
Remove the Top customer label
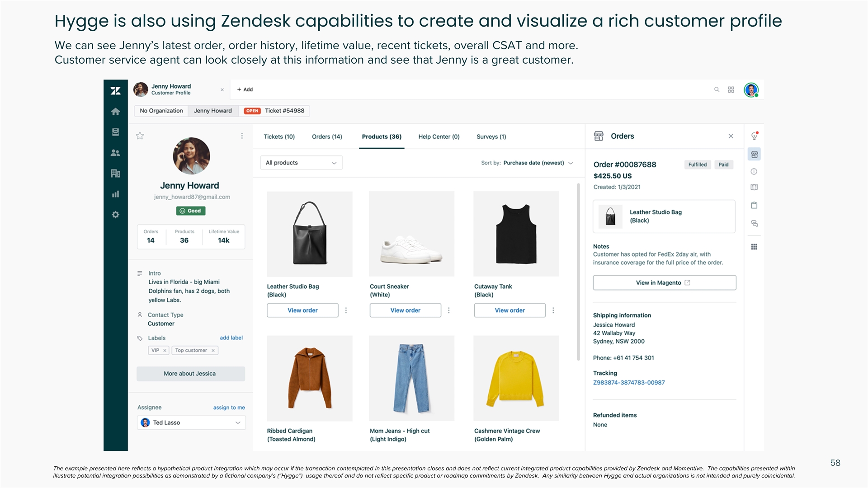click(213, 351)
